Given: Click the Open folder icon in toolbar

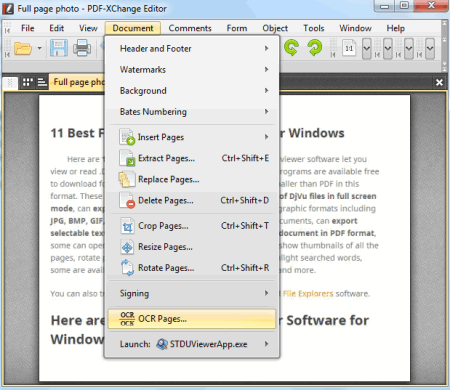Looking at the screenshot, I should 23,49.
